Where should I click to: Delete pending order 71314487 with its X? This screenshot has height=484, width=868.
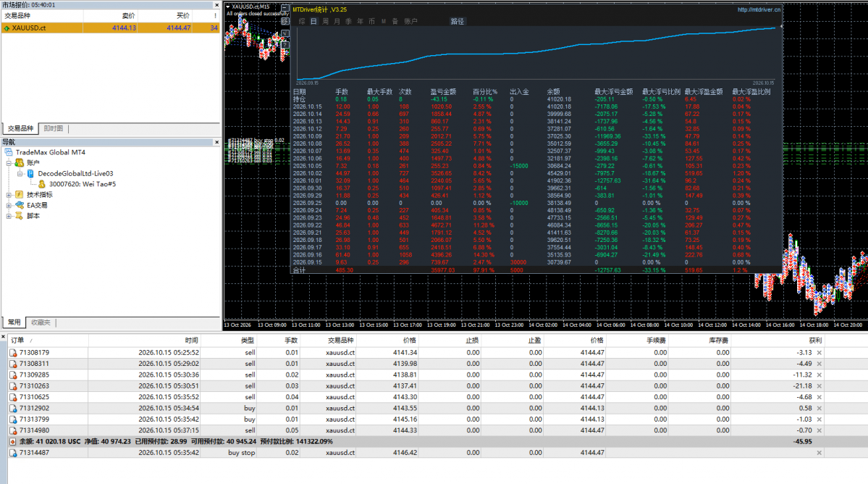click(x=819, y=453)
